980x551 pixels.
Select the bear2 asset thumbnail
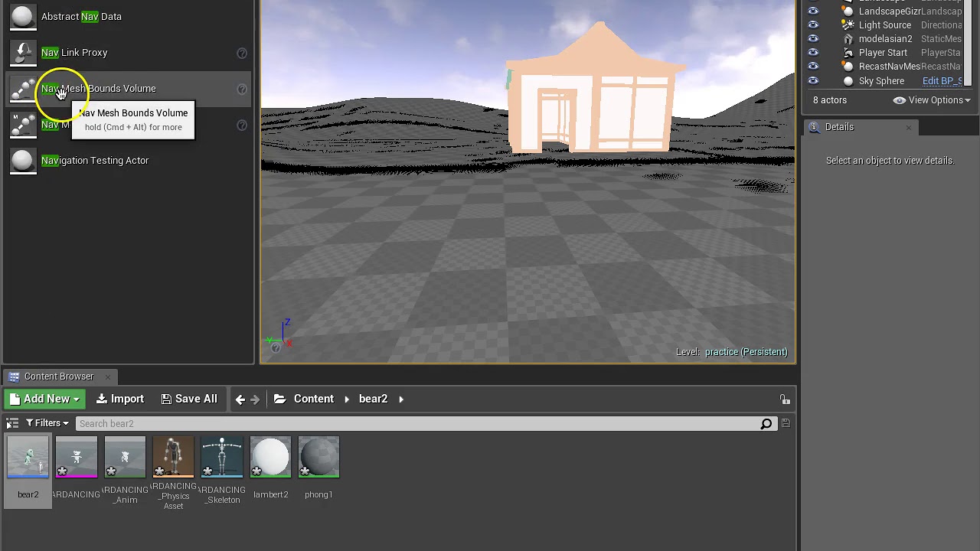tap(28, 457)
